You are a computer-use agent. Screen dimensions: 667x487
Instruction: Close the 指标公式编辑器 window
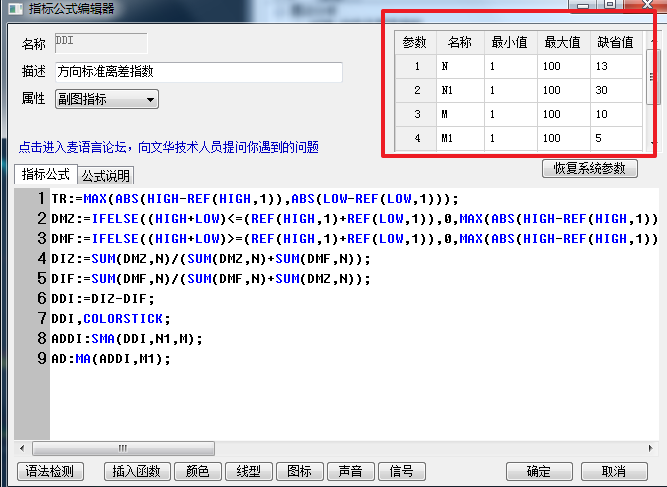(647, 4)
